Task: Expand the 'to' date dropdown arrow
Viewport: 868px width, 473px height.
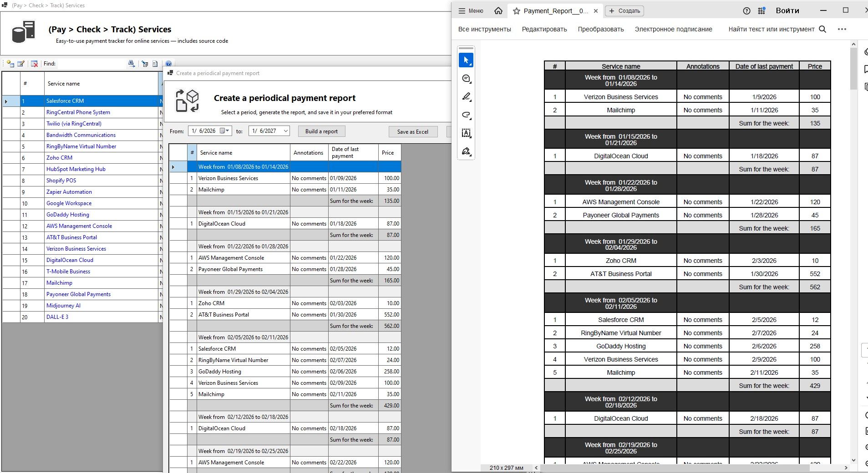Action: (x=285, y=131)
